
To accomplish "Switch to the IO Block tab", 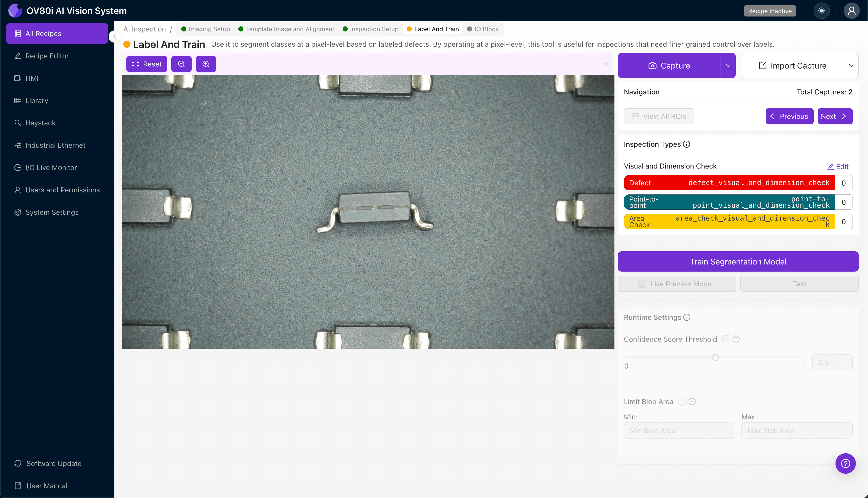I will [x=483, y=29].
